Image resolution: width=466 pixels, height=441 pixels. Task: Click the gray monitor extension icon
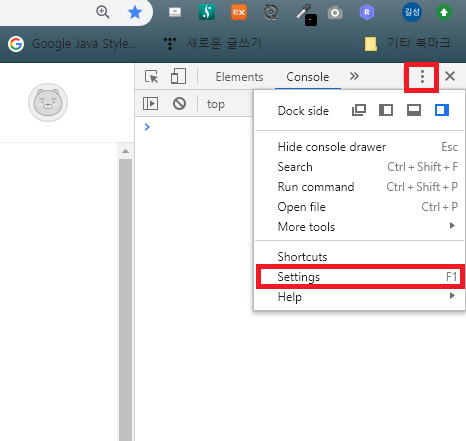pos(175,12)
